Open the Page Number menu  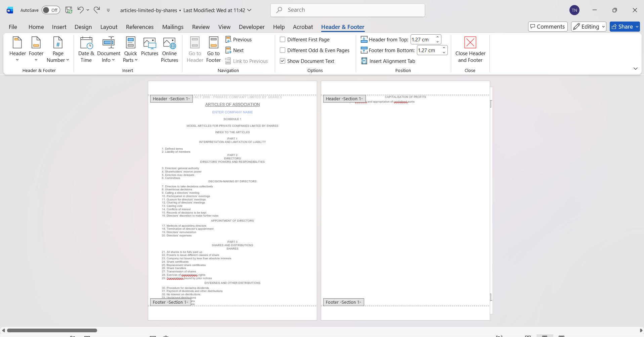tap(58, 49)
